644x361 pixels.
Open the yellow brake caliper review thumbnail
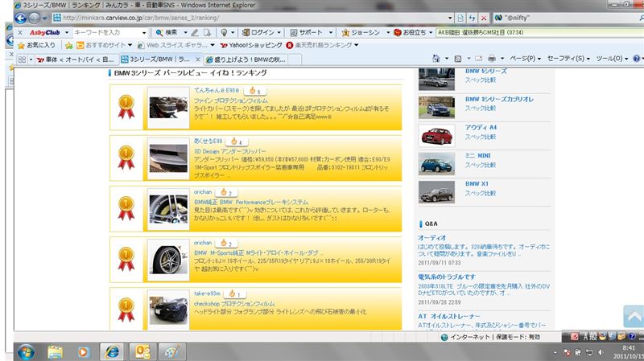tap(168, 209)
